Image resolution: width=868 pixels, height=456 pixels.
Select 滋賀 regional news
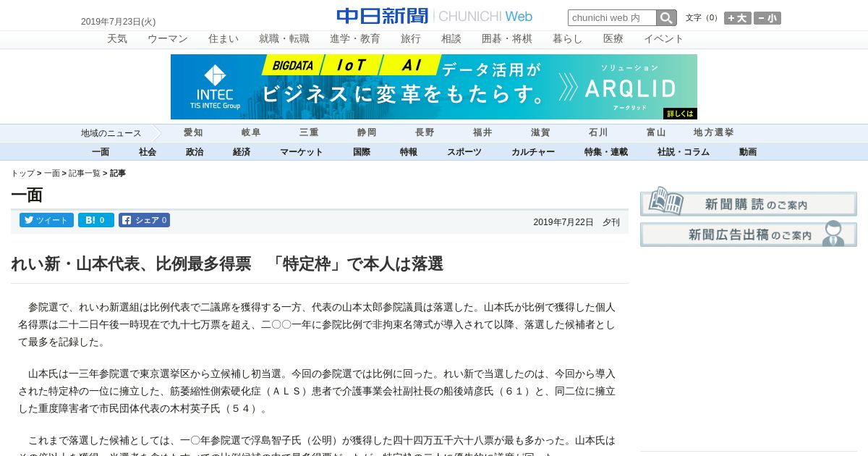(540, 132)
